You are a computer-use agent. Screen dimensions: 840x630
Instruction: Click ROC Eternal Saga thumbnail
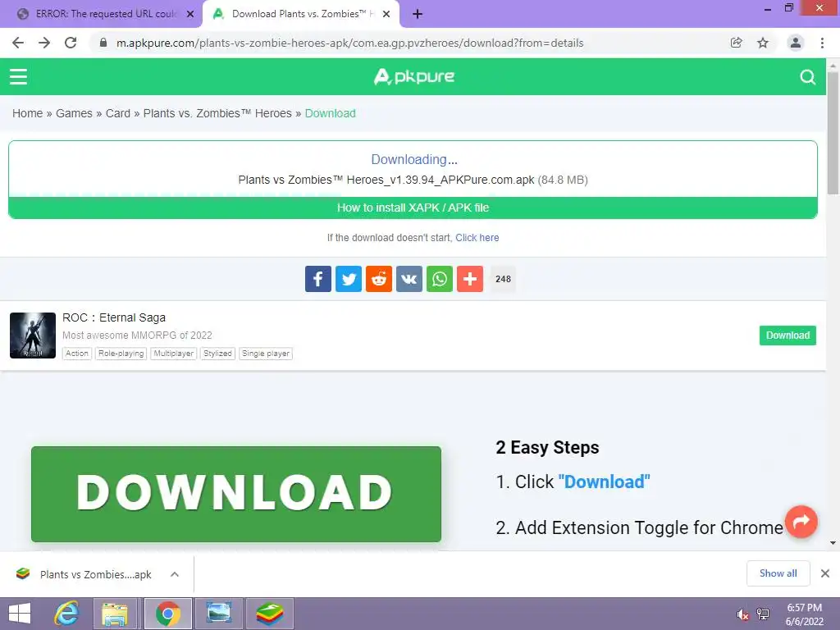point(33,336)
